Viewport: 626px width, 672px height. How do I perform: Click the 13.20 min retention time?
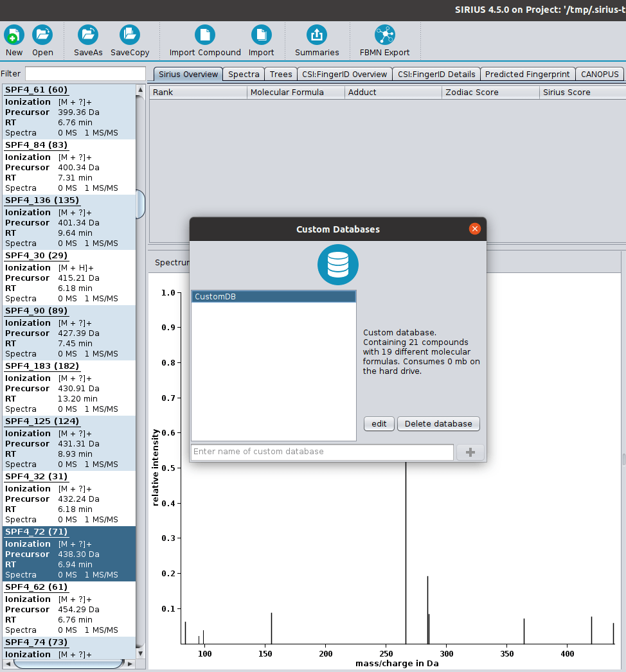click(78, 398)
